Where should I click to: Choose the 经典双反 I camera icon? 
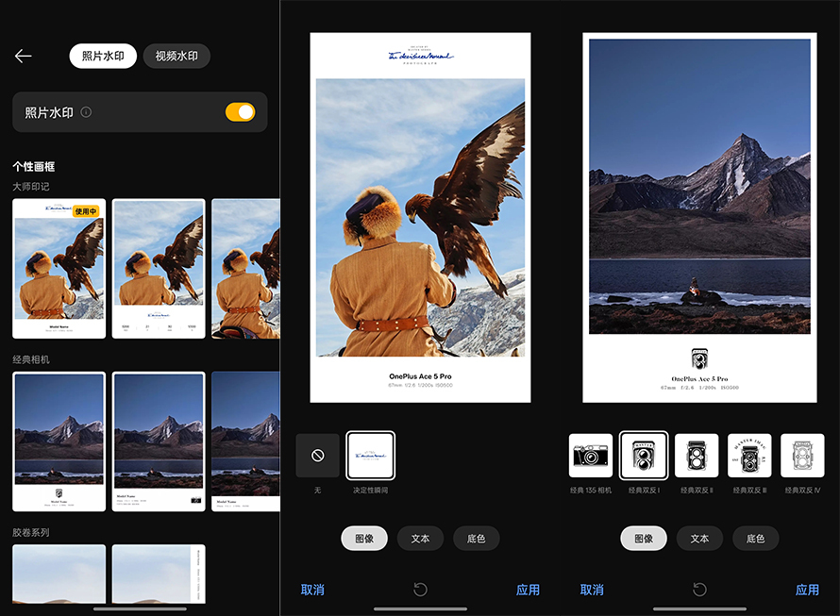pyautogui.click(x=644, y=456)
